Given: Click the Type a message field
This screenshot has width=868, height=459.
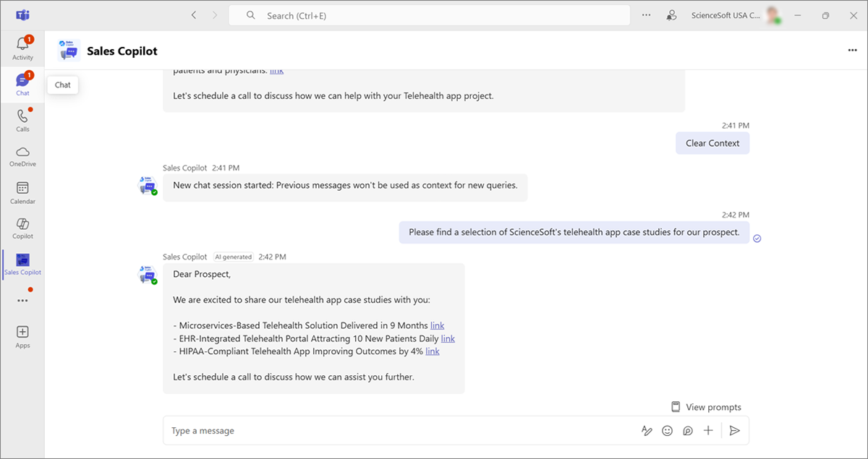Looking at the screenshot, I should (398, 431).
